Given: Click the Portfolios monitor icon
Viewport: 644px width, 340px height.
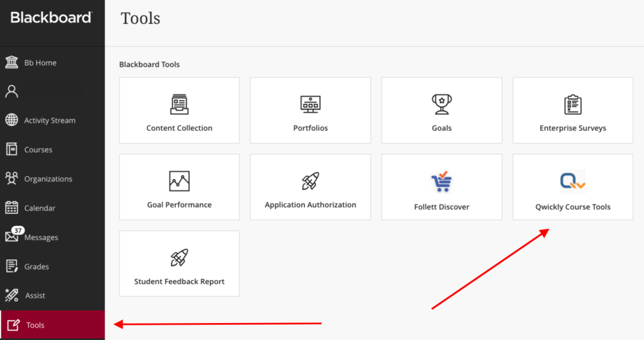Looking at the screenshot, I should pyautogui.click(x=311, y=104).
